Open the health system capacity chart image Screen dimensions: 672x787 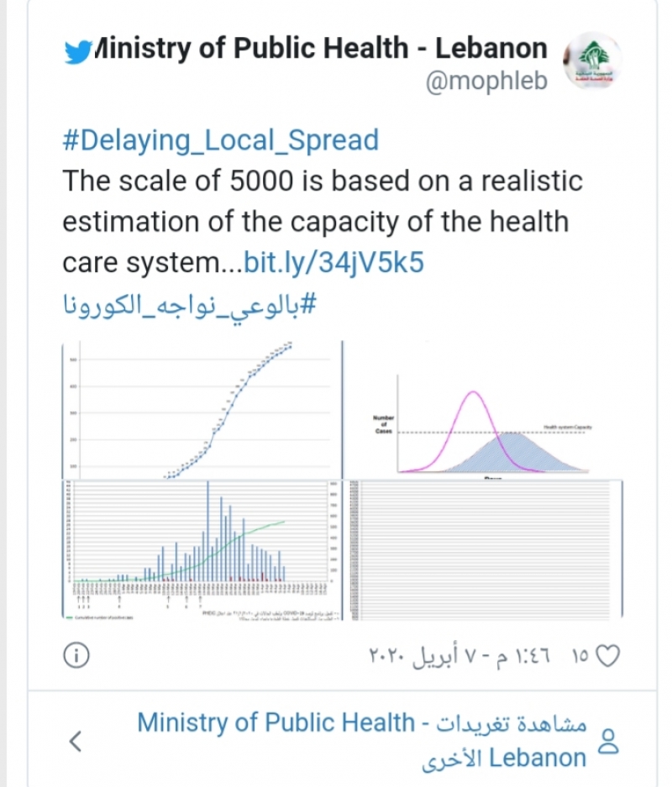pos(485,410)
